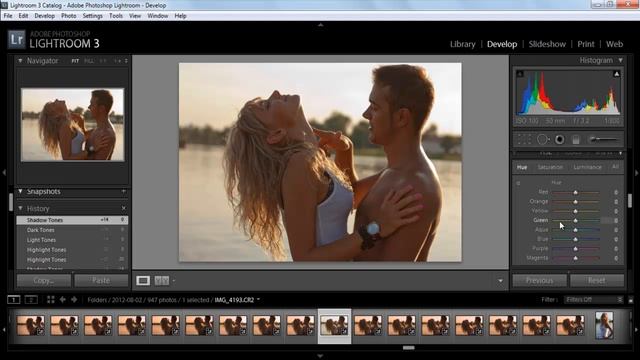Open the Edit menu
The image size is (640, 360).
point(23,16)
